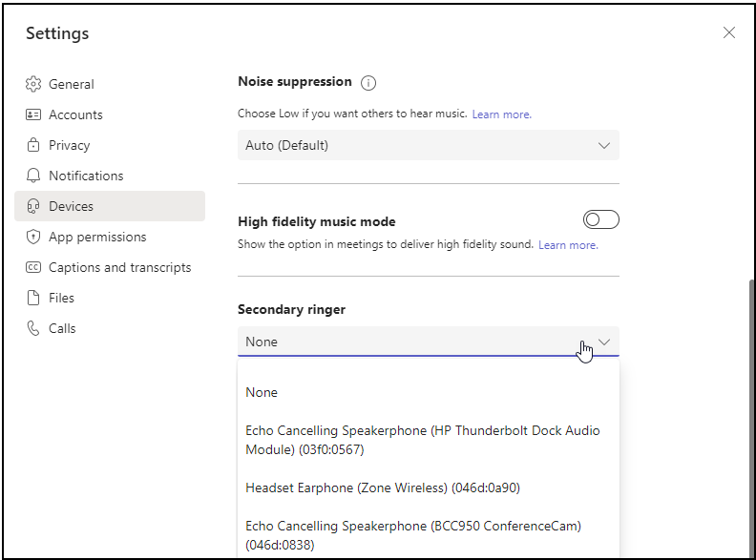Close the Settings dialog with the X
The width and height of the screenshot is (756, 560).
729,32
